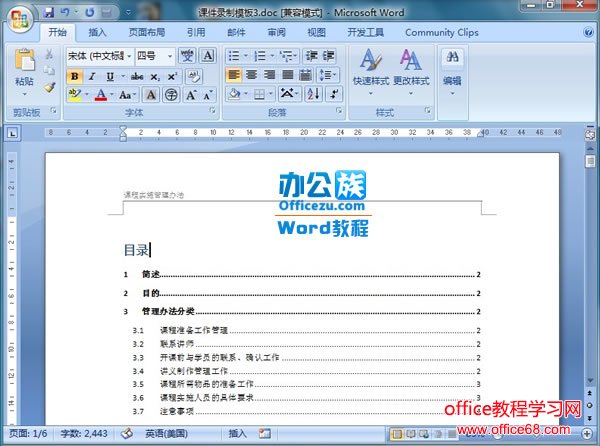
Task: Apply character border icon
Action: point(208,56)
